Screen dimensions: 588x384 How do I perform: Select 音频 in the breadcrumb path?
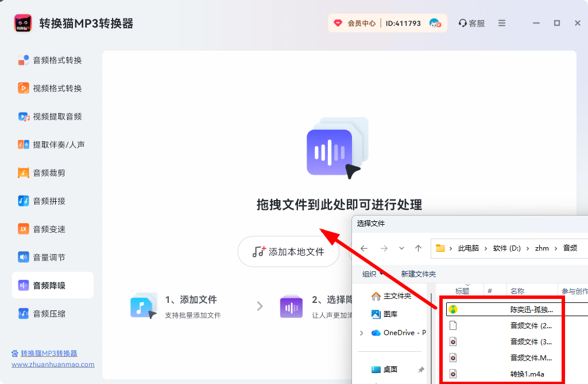point(570,248)
